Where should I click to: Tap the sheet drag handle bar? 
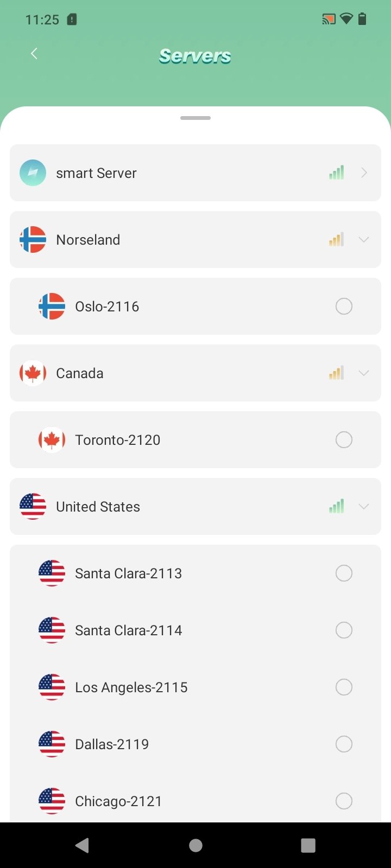click(195, 118)
